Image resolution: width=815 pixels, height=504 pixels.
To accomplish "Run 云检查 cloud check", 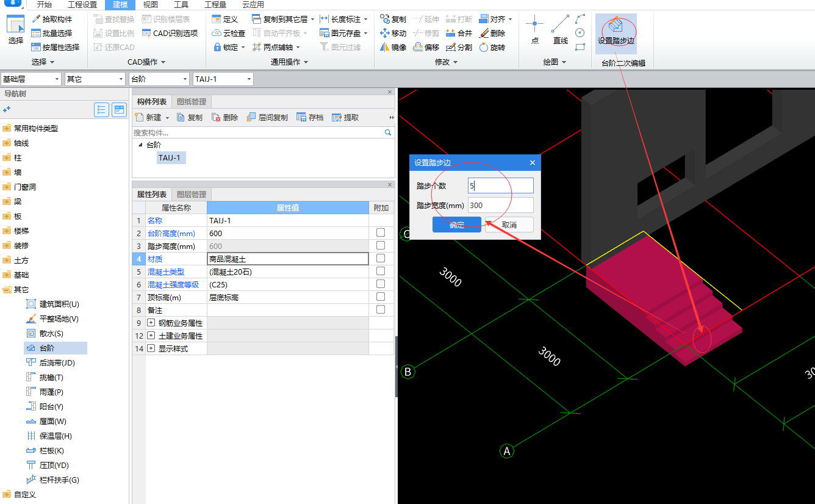I will (x=229, y=34).
